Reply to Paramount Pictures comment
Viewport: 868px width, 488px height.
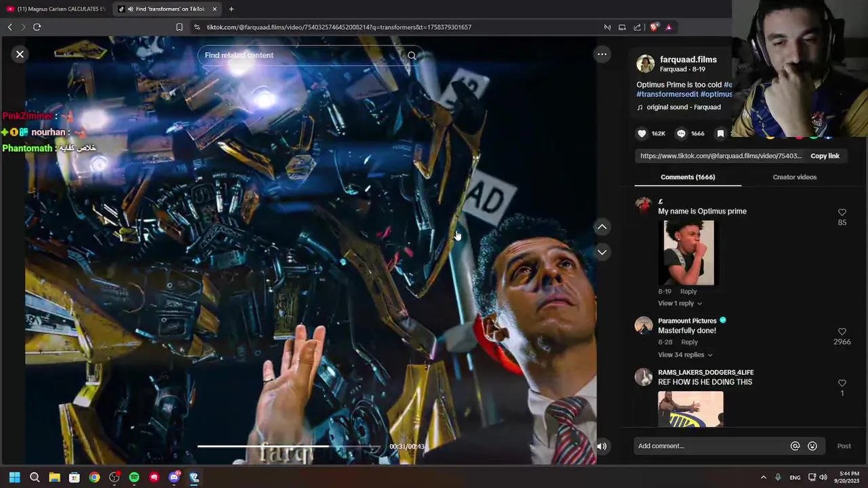689,342
